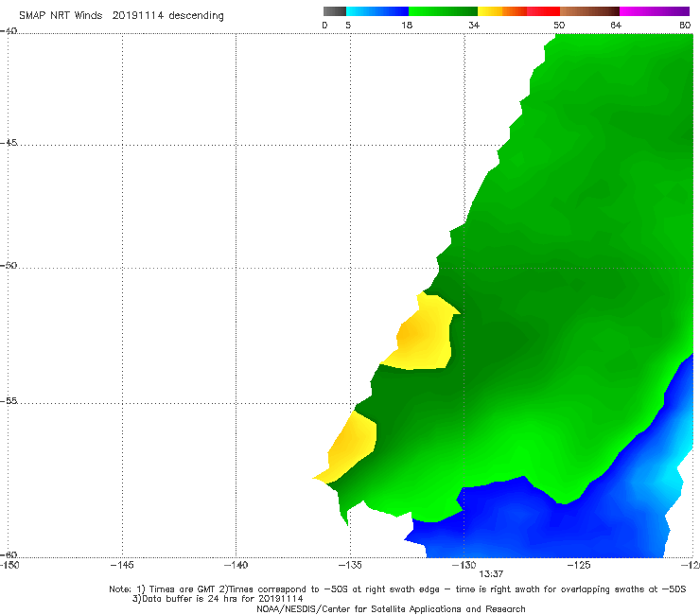Click the longitude label '-125'
This screenshot has height=615, width=700.
tap(579, 565)
